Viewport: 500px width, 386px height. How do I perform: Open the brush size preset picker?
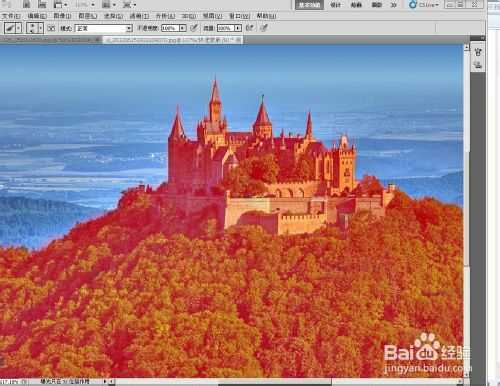click(x=35, y=28)
